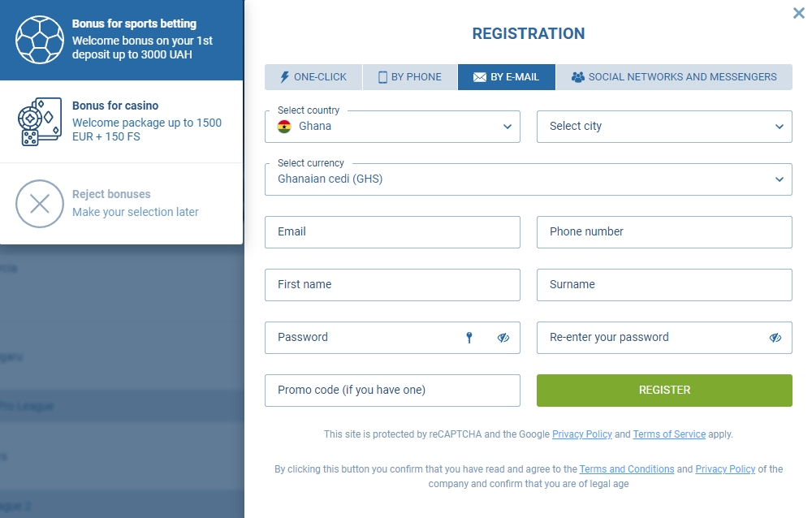Open Social Networks and Messengers tab
Image resolution: width=812 pixels, height=518 pixels.
pyautogui.click(x=674, y=77)
